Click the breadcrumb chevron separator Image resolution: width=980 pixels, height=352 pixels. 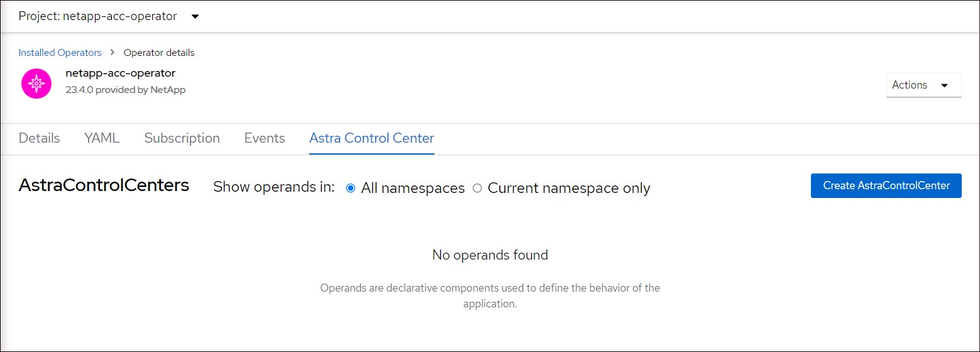point(113,53)
